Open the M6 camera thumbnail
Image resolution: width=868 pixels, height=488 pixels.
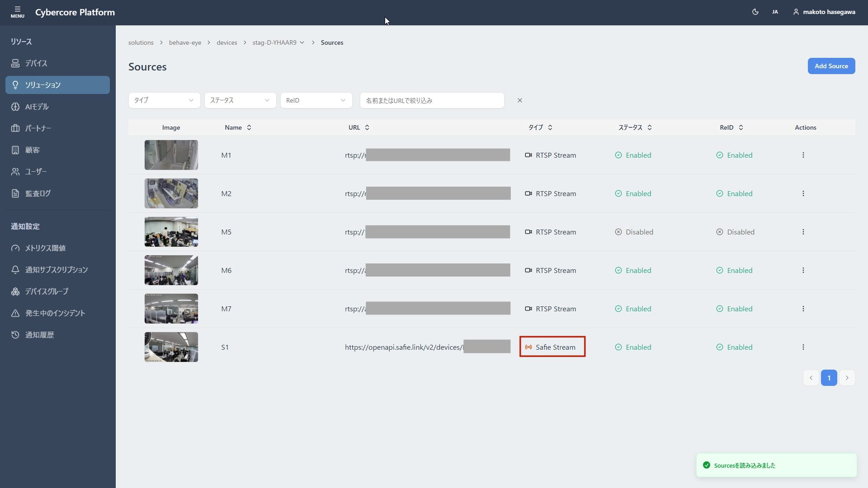pyautogui.click(x=171, y=270)
